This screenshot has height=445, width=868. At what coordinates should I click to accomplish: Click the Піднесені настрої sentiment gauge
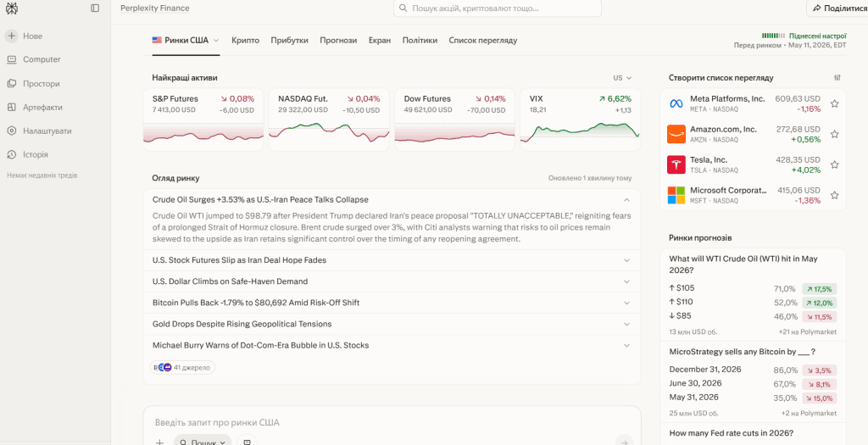click(x=804, y=35)
